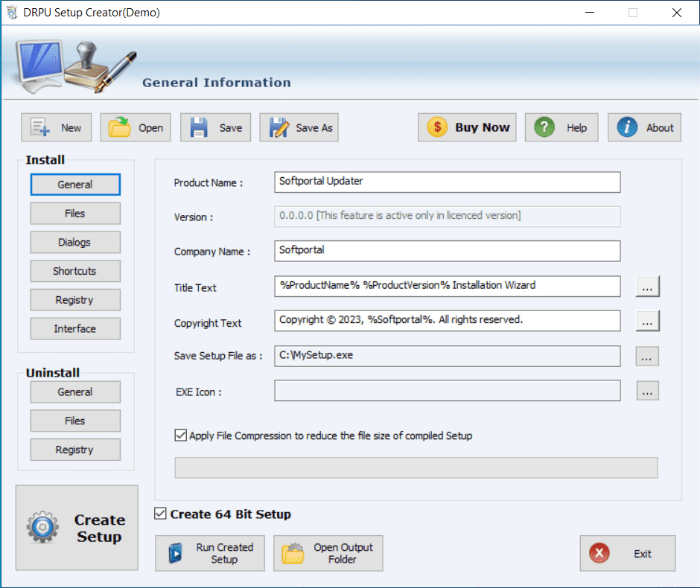Toggle Create 64 Bit Setup checkbox

160,514
